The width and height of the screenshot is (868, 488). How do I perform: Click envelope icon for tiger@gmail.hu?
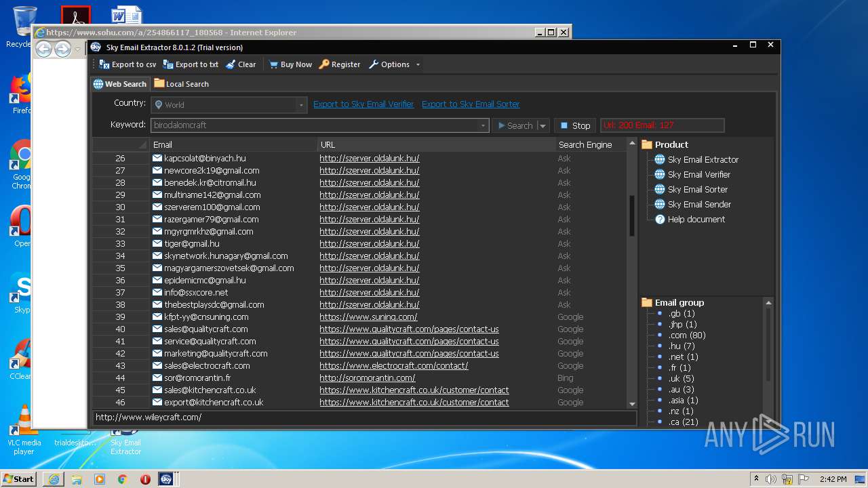pos(157,244)
